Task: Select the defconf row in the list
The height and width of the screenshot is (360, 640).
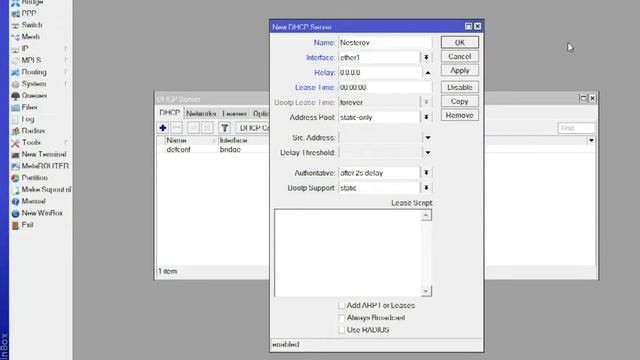Action: (213, 149)
